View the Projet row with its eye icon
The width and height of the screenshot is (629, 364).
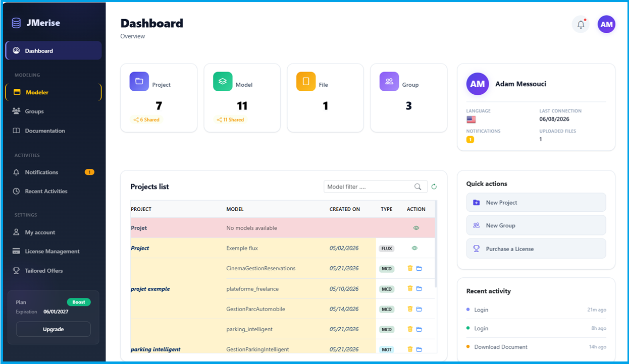tap(416, 228)
